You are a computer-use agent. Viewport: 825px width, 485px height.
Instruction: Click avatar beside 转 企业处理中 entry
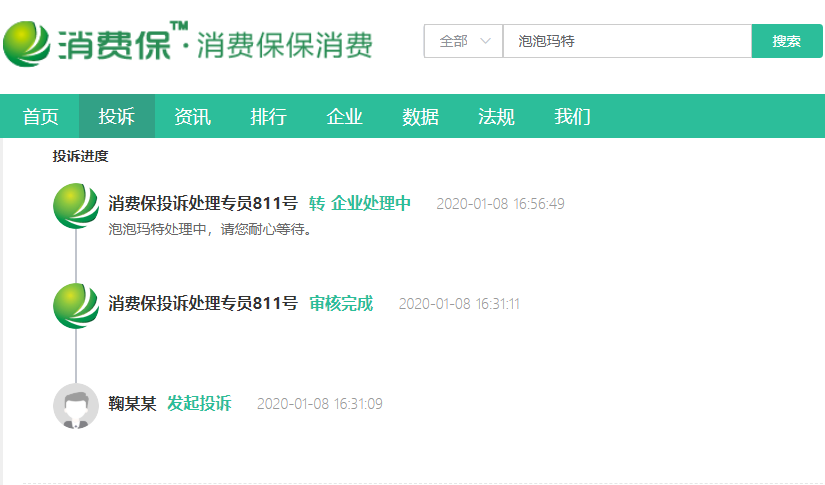[76, 206]
